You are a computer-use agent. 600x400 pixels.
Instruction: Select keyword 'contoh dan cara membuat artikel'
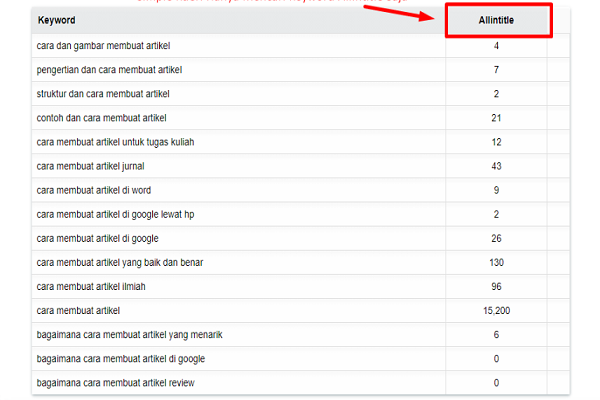101,118
